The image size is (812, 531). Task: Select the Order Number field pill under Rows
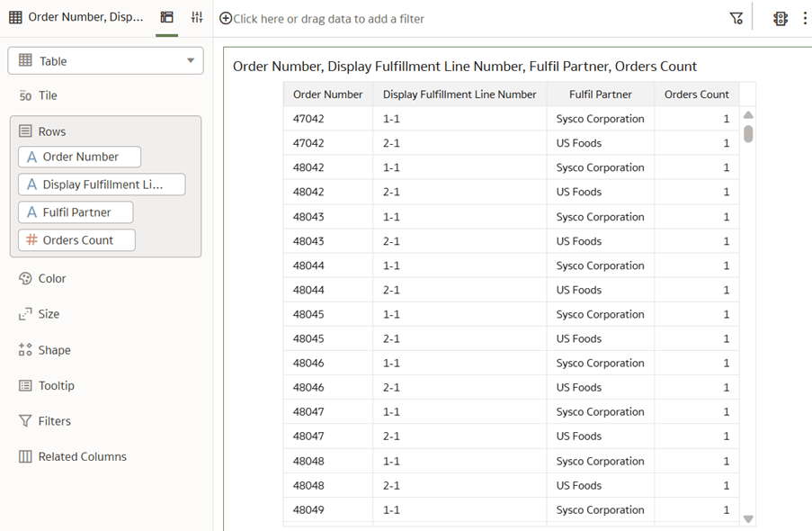tap(79, 157)
